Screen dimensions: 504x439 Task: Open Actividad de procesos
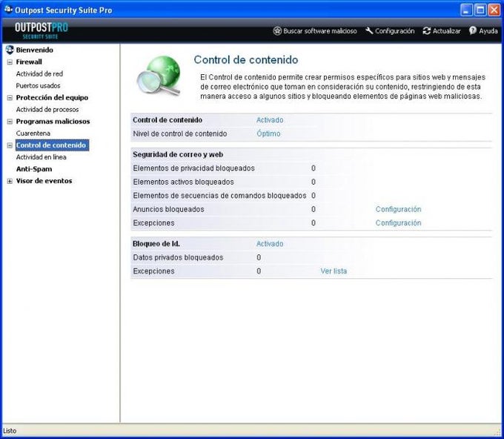pos(47,109)
